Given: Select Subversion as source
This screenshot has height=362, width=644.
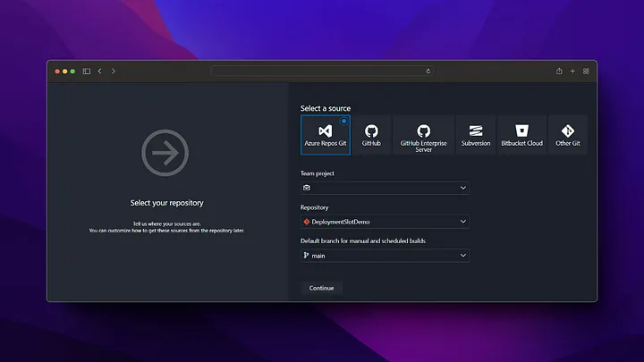Looking at the screenshot, I should [476, 135].
